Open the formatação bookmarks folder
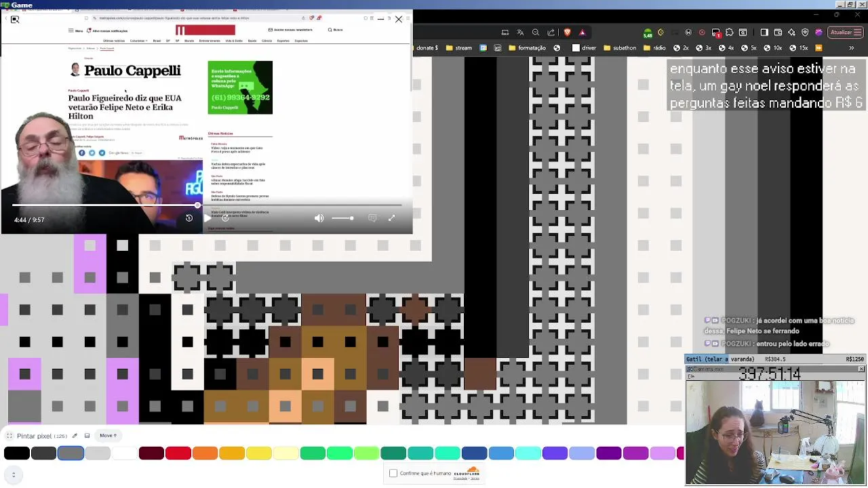This screenshot has width=868, height=488. coord(527,48)
